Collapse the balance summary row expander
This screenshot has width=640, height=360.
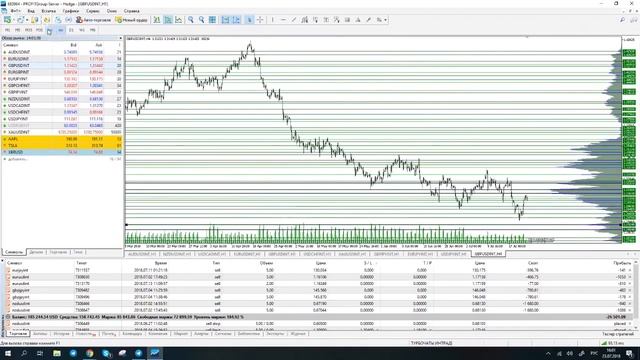7,317
